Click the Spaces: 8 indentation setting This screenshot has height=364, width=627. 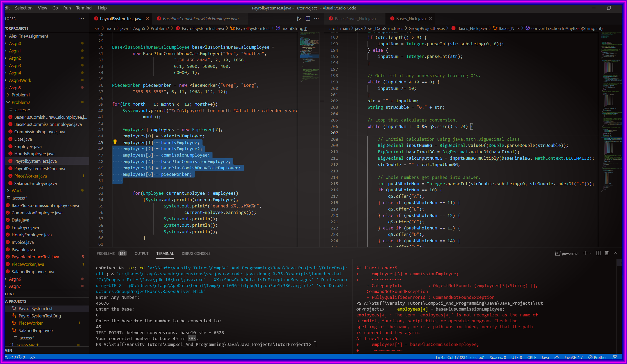497,357
